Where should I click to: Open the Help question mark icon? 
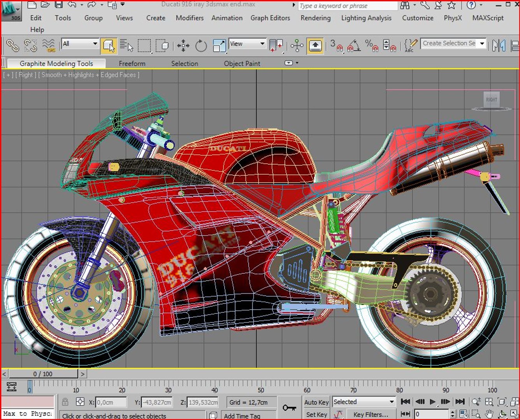pos(471,5)
